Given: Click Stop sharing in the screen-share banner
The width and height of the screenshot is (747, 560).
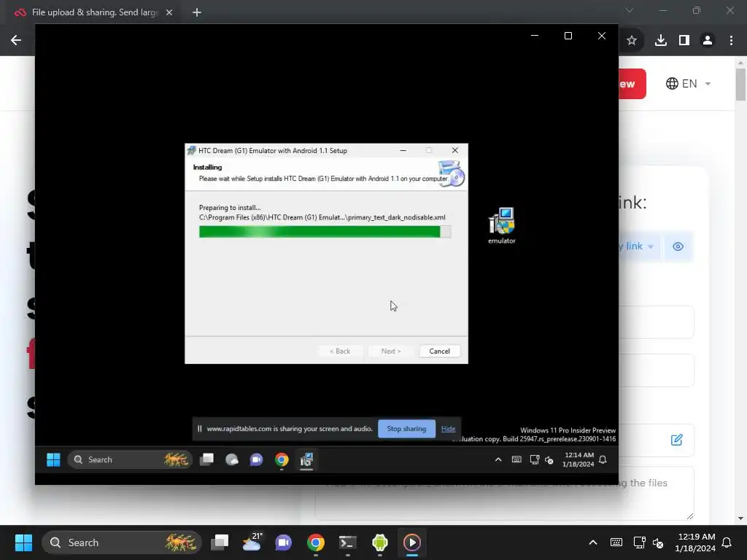Looking at the screenshot, I should [x=406, y=429].
